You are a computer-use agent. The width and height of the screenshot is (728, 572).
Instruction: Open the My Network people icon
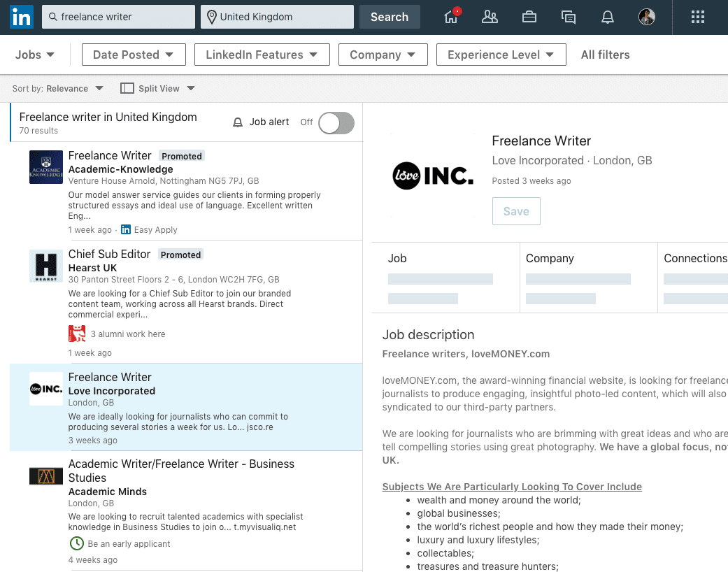coord(490,17)
